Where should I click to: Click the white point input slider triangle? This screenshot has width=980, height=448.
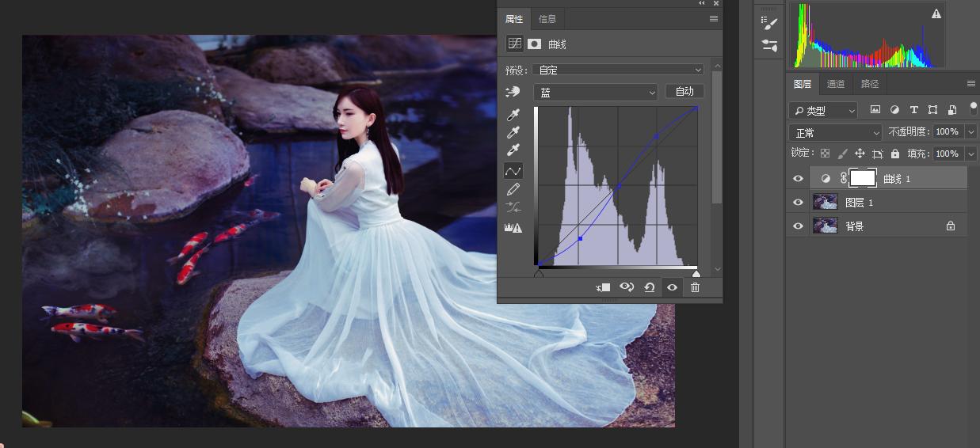coord(696,273)
